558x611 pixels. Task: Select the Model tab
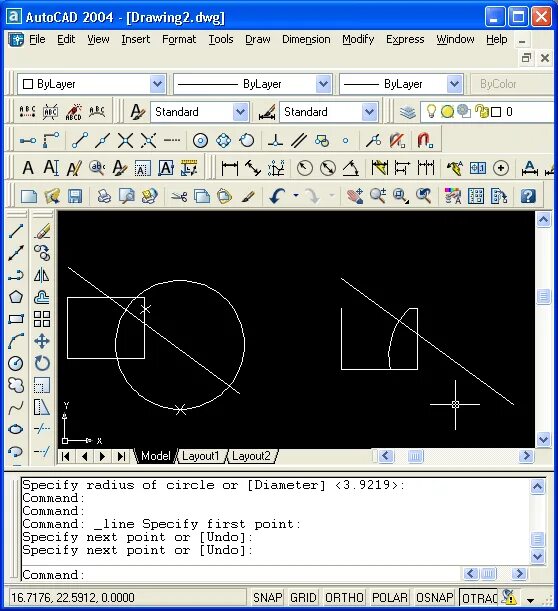click(x=155, y=456)
